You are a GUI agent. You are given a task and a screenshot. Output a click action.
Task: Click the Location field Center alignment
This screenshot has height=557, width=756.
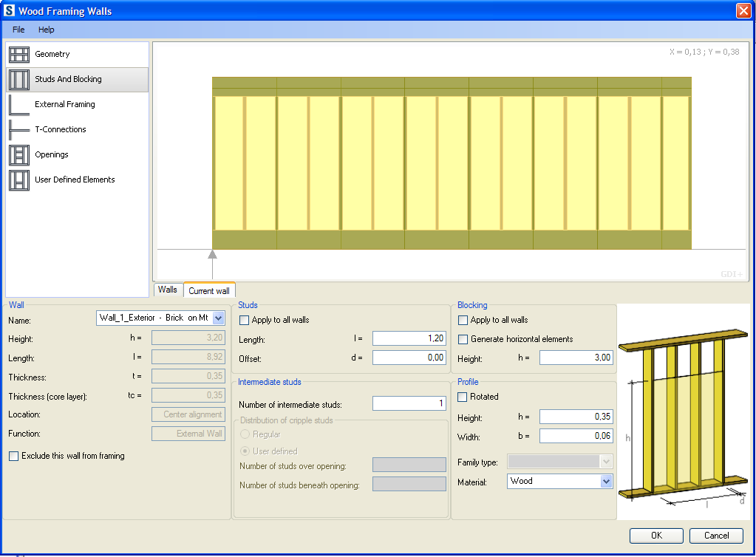point(188,414)
